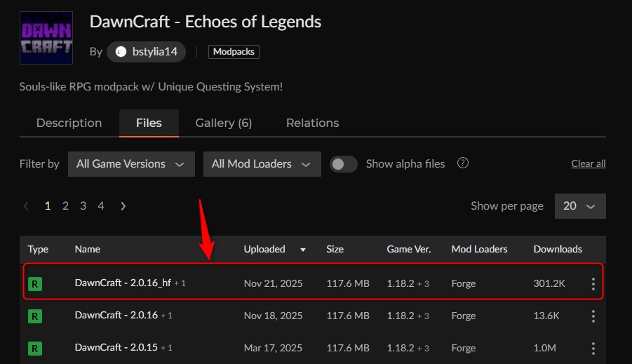Viewport: 632px width, 364px height.
Task: Click the Game Ver. column header
Action: (x=409, y=249)
